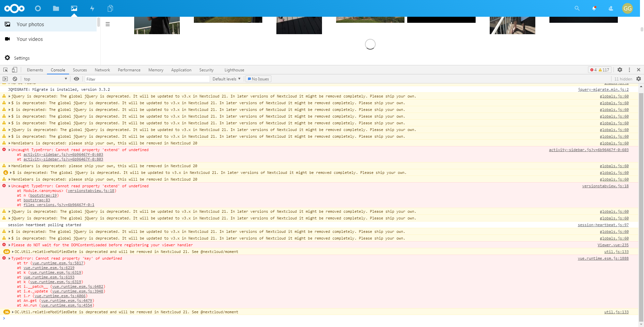Viewport: 644px width, 327px height.
Task: Switch to the Application tab
Action: click(x=181, y=70)
